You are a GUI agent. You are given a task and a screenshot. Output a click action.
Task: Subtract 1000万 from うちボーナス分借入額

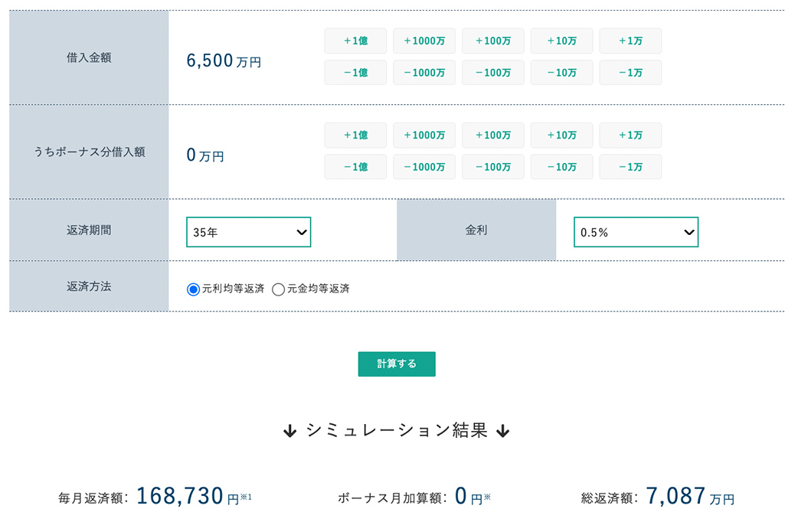(424, 167)
